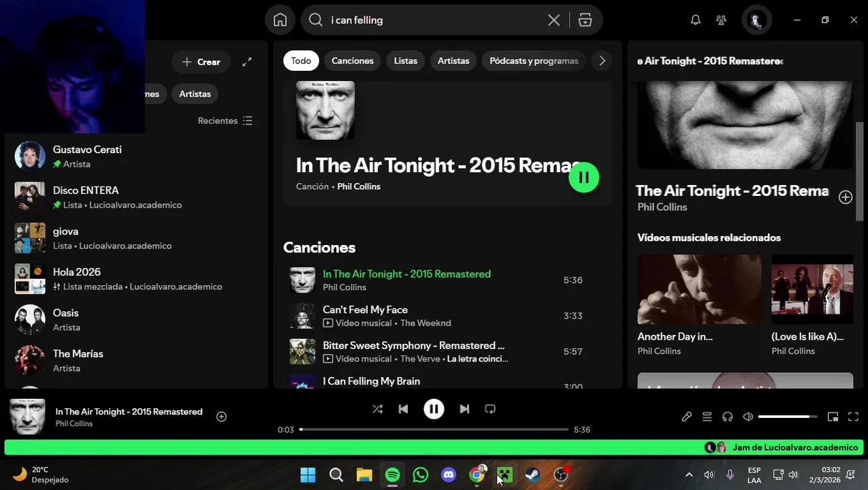Select the Todo filter tab
The width and height of the screenshot is (868, 490).
(x=301, y=61)
